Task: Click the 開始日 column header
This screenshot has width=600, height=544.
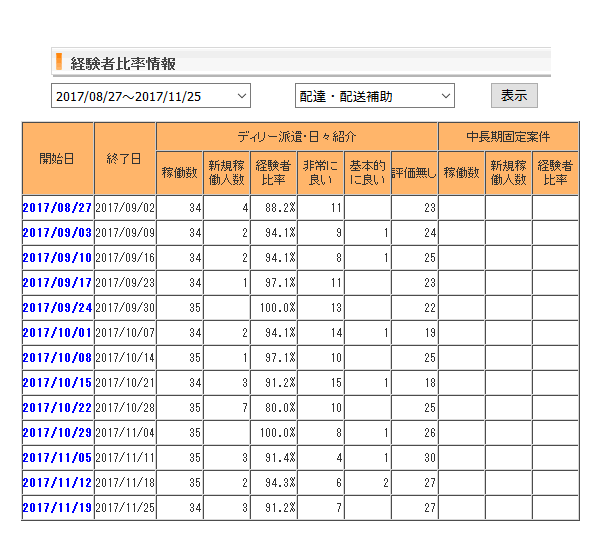Action: point(57,158)
